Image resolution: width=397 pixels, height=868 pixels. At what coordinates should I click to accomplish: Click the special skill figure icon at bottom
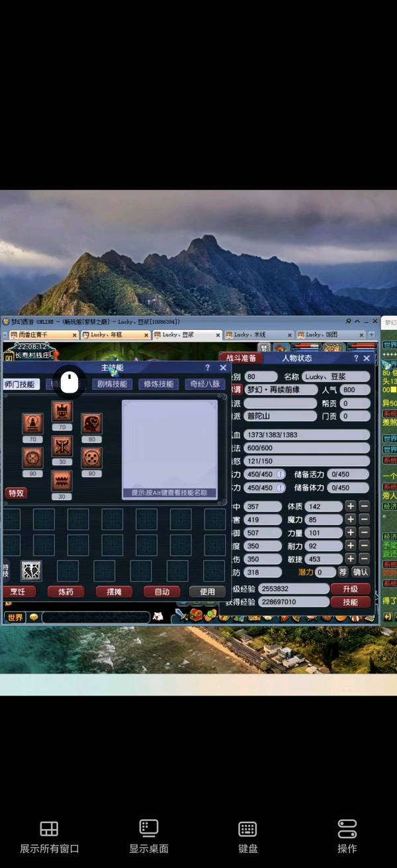pyautogui.click(x=31, y=570)
